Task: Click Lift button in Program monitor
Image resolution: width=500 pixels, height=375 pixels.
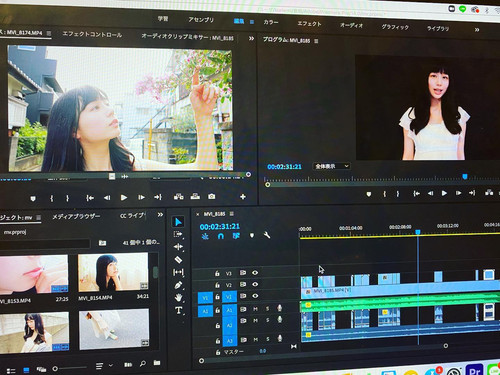Action: (489, 192)
